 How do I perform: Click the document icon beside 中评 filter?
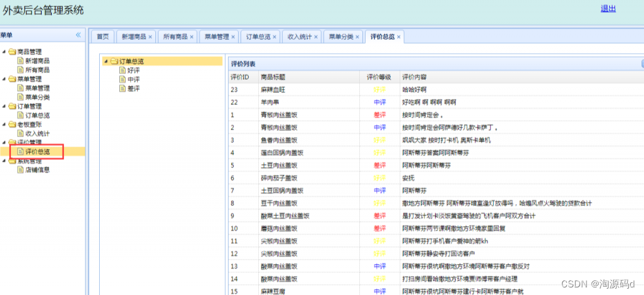(x=122, y=80)
